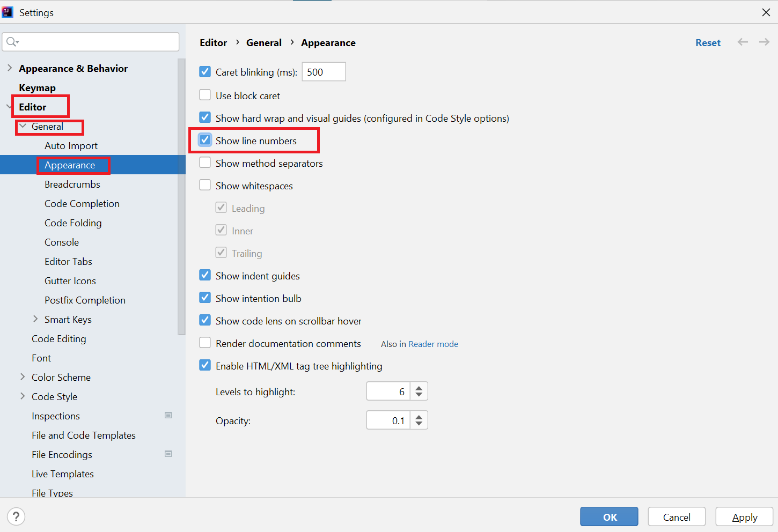This screenshot has height=532, width=778.
Task: Disable Show indent guides
Action: (205, 275)
